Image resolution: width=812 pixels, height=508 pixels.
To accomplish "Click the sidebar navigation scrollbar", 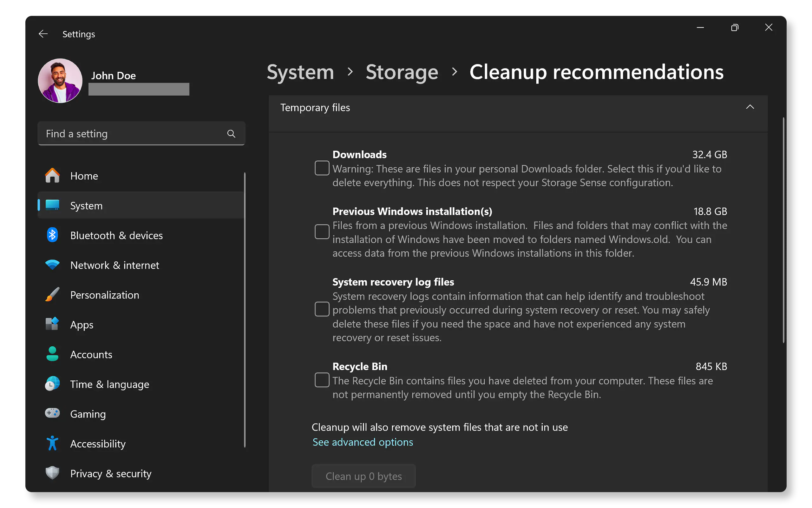I will tap(245, 310).
